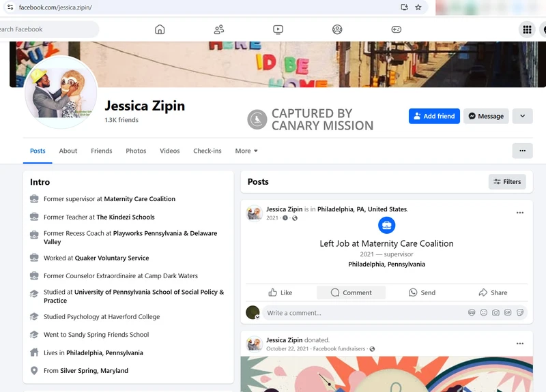Open The Kindezi Schools link
The width and height of the screenshot is (546, 392).
(x=126, y=217)
